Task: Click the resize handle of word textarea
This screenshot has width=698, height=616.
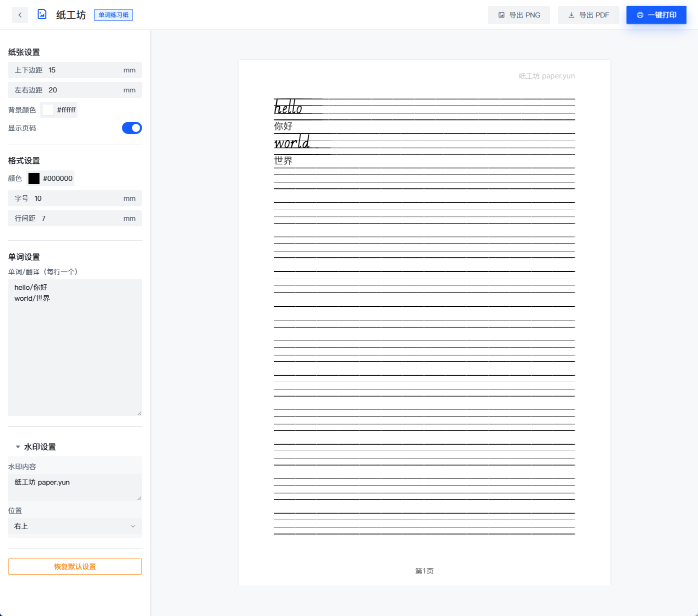Action: [x=139, y=413]
